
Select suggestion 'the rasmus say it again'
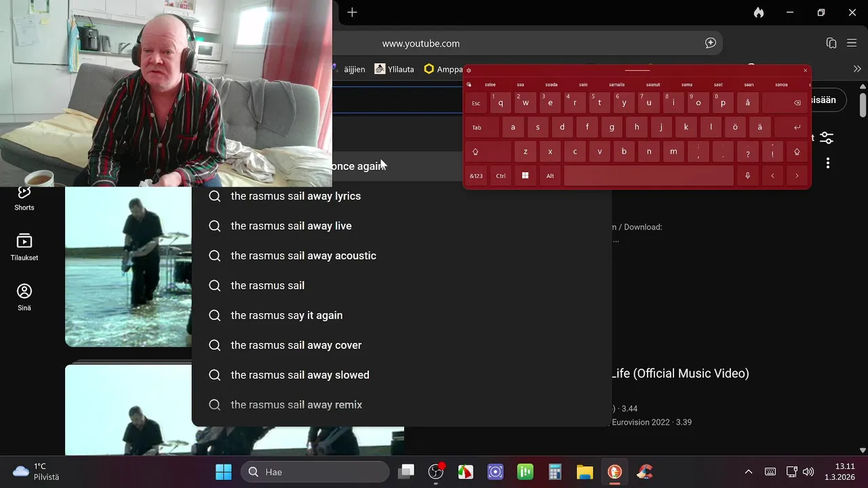[401, 315]
